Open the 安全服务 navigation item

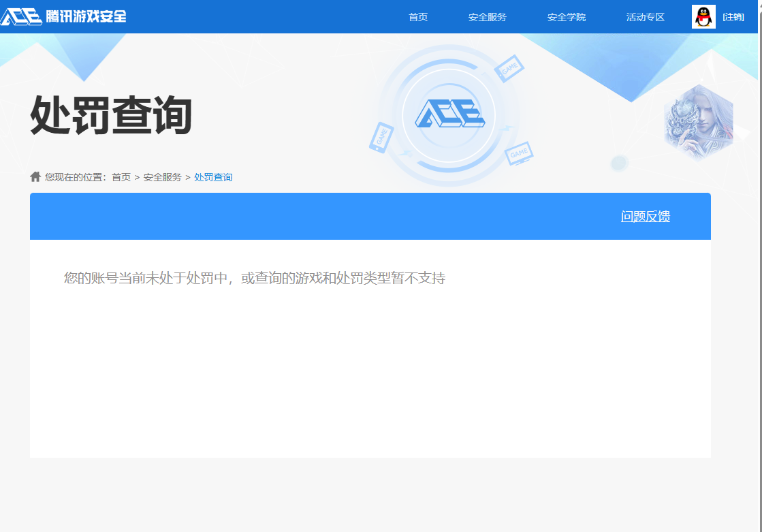click(487, 17)
